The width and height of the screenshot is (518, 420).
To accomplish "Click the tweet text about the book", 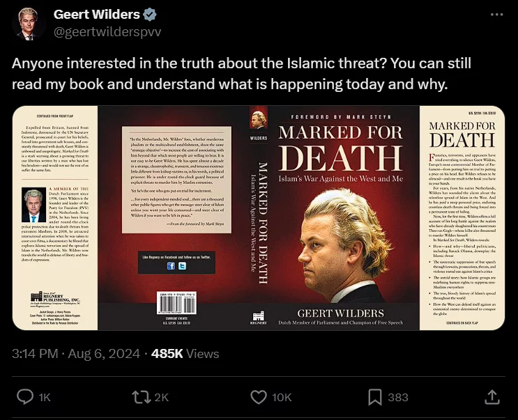I will point(241,74).
